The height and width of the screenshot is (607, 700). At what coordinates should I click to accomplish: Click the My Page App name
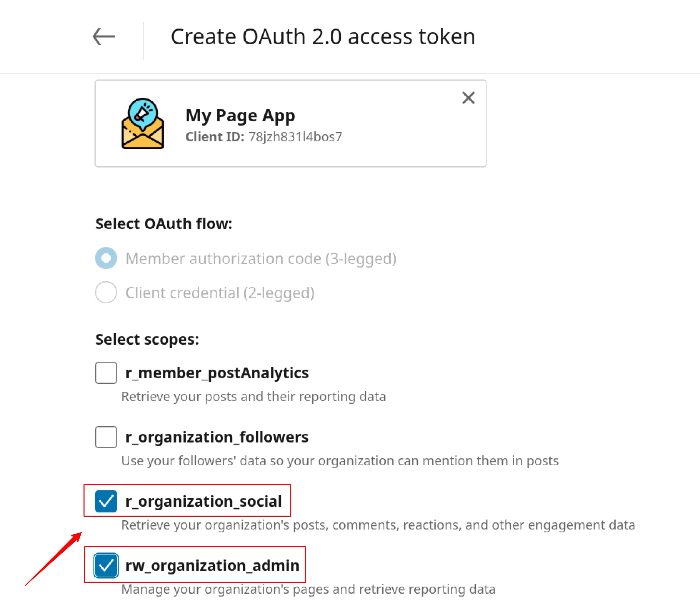click(x=240, y=116)
